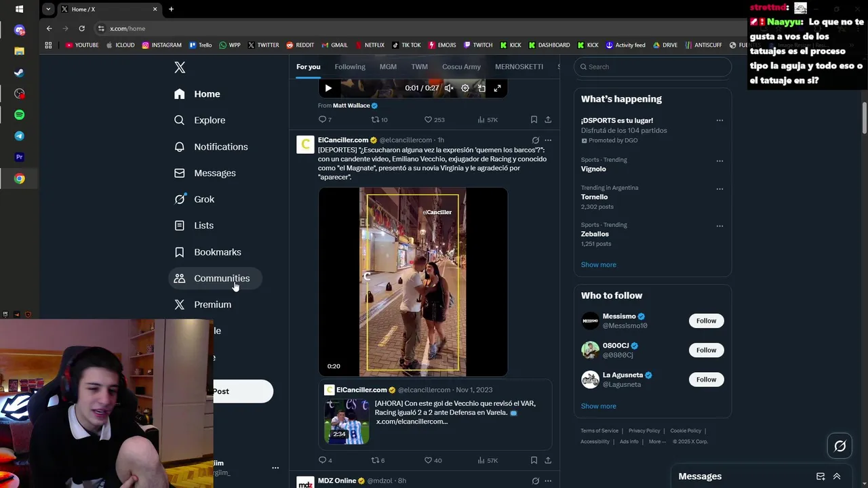Expand video to fullscreen
868x488 pixels.
(497, 88)
